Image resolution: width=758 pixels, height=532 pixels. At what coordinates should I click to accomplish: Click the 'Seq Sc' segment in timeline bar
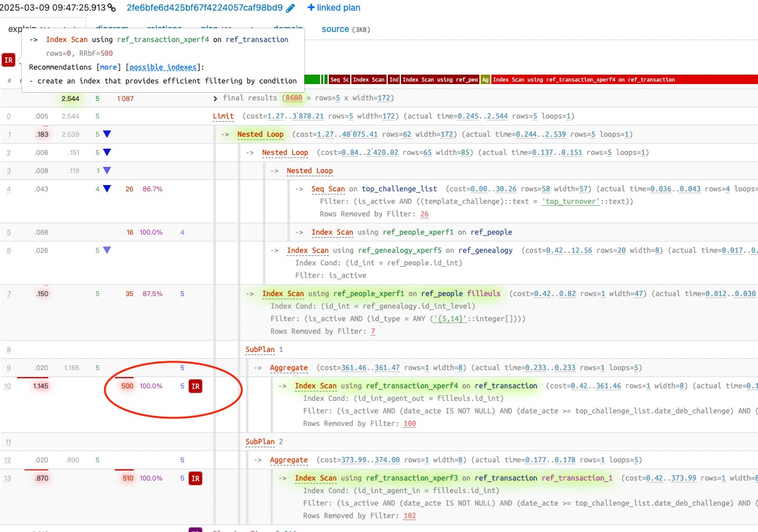[x=339, y=80]
